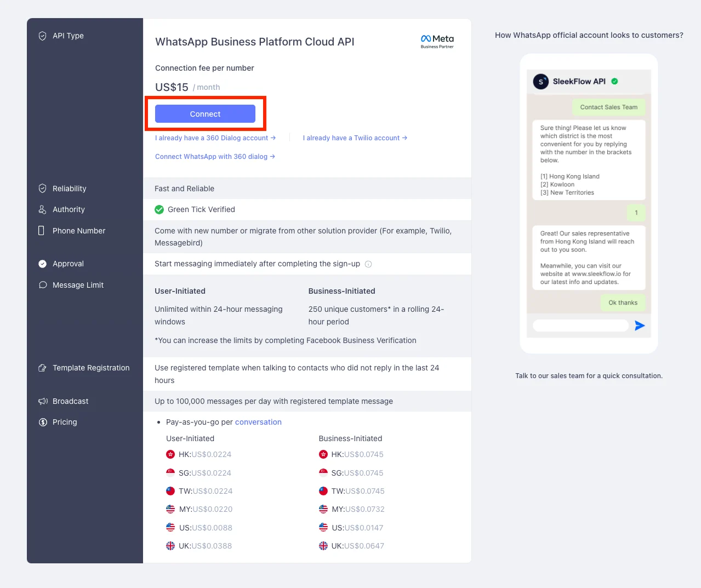Click the blue send arrow in chat preview
This screenshot has height=588, width=701.
click(x=640, y=326)
